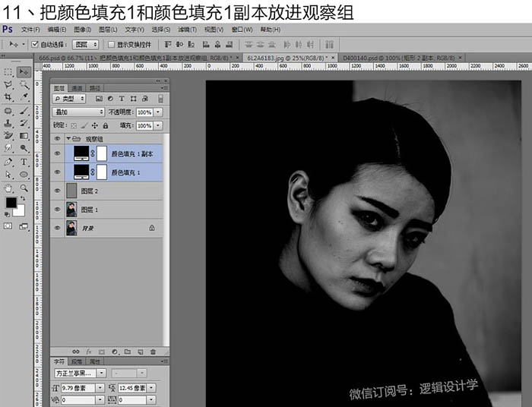Screen dimensions: 532x407
Task: Hide the 背景 layer eye
Action: coord(57,228)
